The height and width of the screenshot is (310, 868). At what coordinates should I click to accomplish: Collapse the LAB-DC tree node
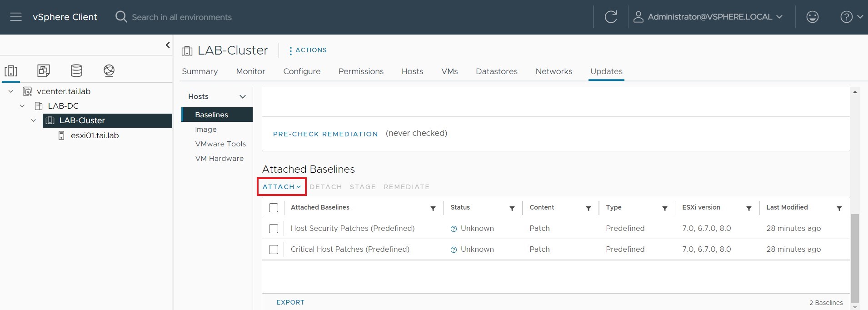pyautogui.click(x=22, y=106)
